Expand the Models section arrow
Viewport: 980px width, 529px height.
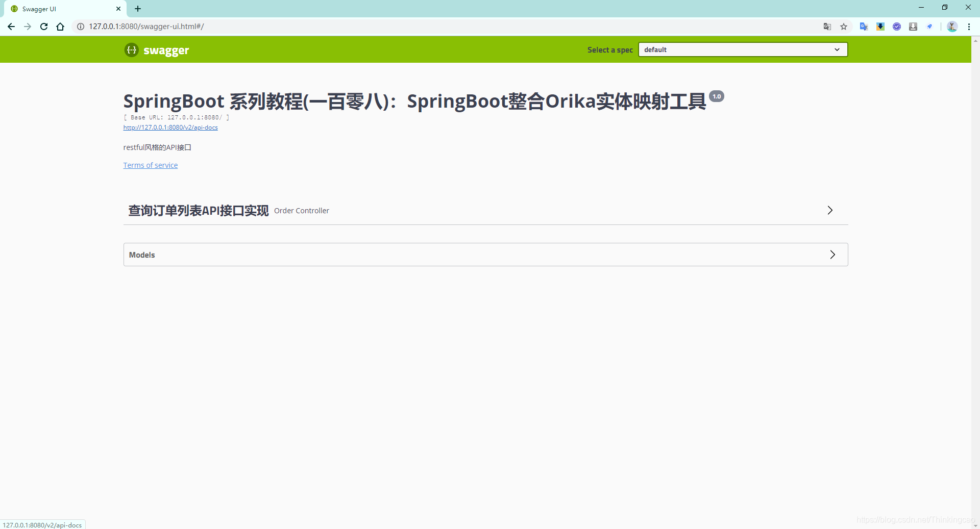pyautogui.click(x=832, y=255)
